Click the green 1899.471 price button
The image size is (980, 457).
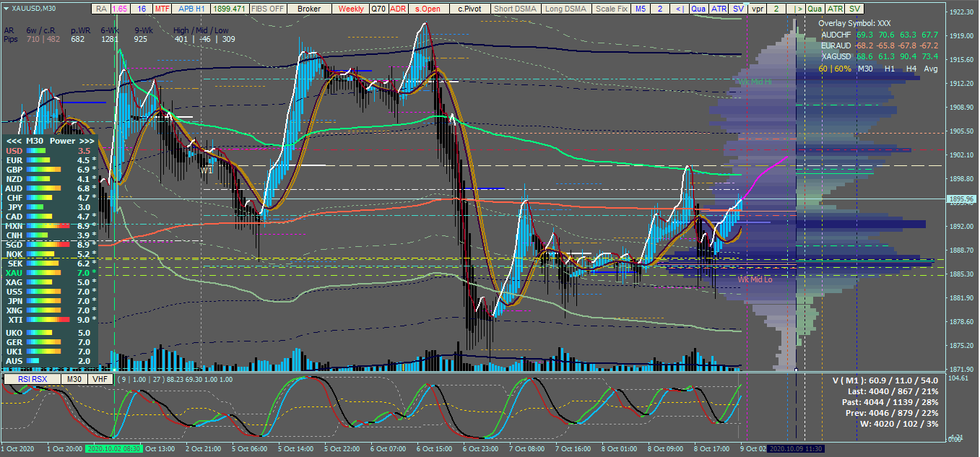pyautogui.click(x=230, y=9)
